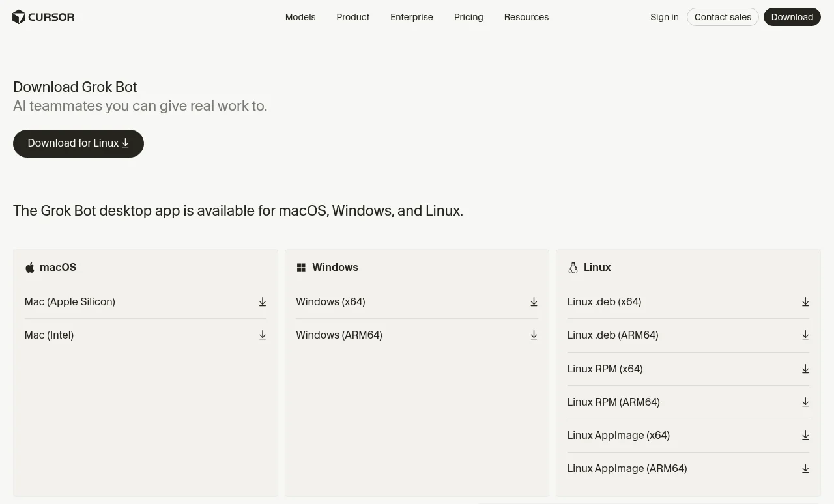834x504 pixels.
Task: Click download icon for Linux .deb (x64)
Action: 805,302
